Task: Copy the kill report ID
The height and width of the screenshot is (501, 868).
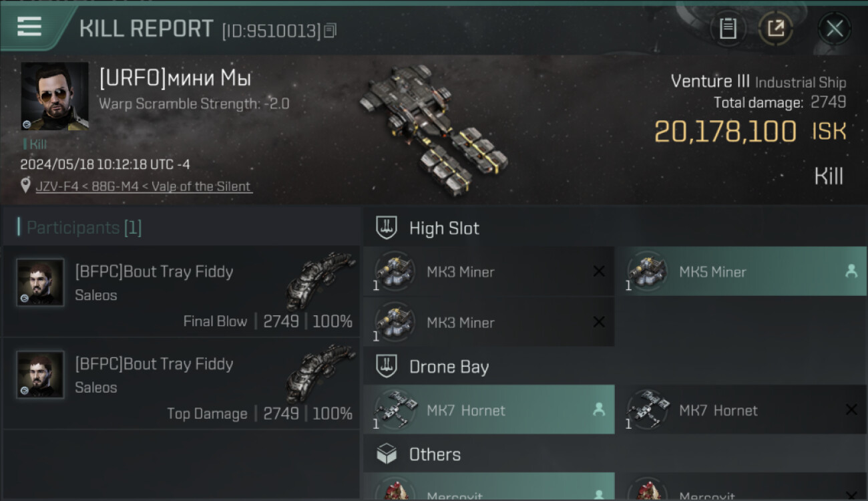Action: point(330,31)
